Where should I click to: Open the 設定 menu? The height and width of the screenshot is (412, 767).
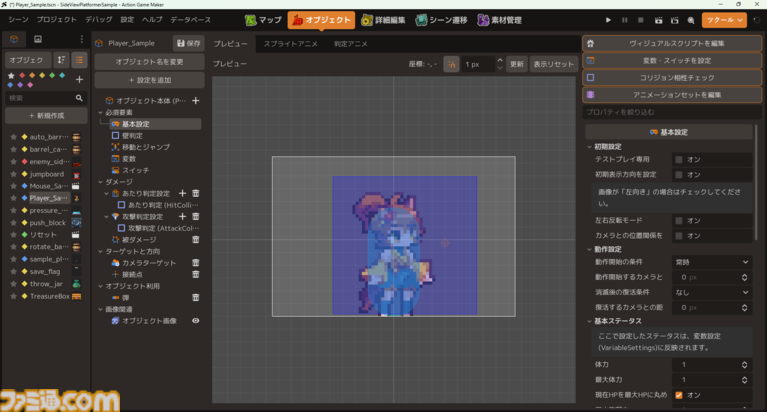(x=127, y=20)
